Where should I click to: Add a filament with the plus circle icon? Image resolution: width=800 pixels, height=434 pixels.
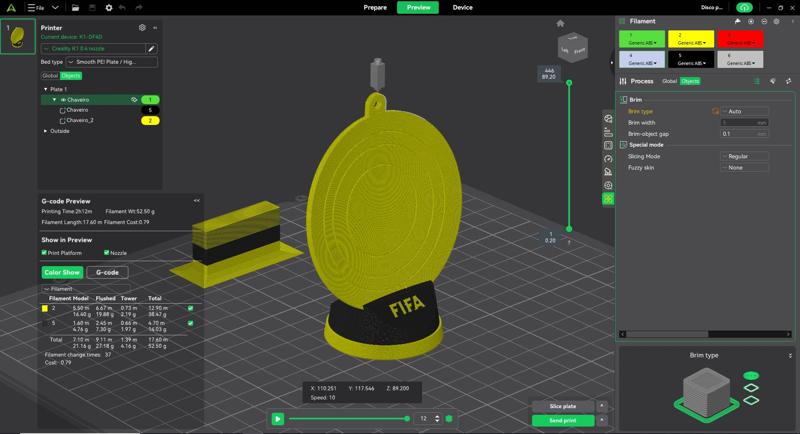tap(751, 21)
